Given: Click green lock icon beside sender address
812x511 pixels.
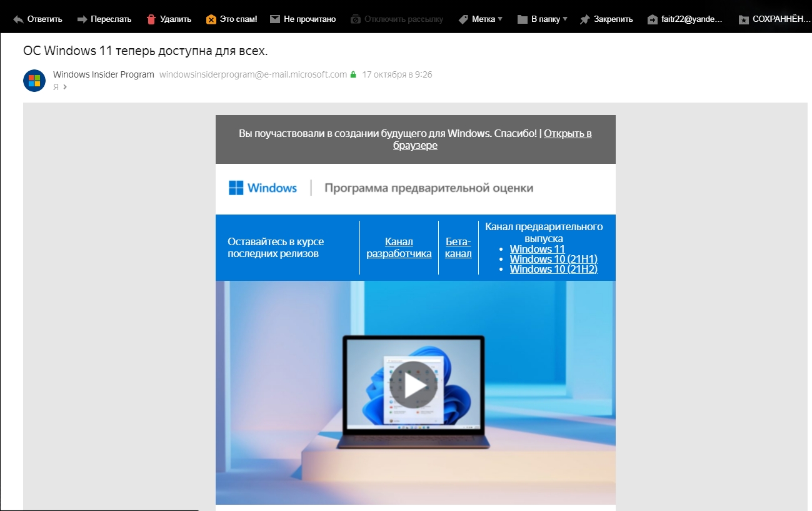Looking at the screenshot, I should coord(353,75).
